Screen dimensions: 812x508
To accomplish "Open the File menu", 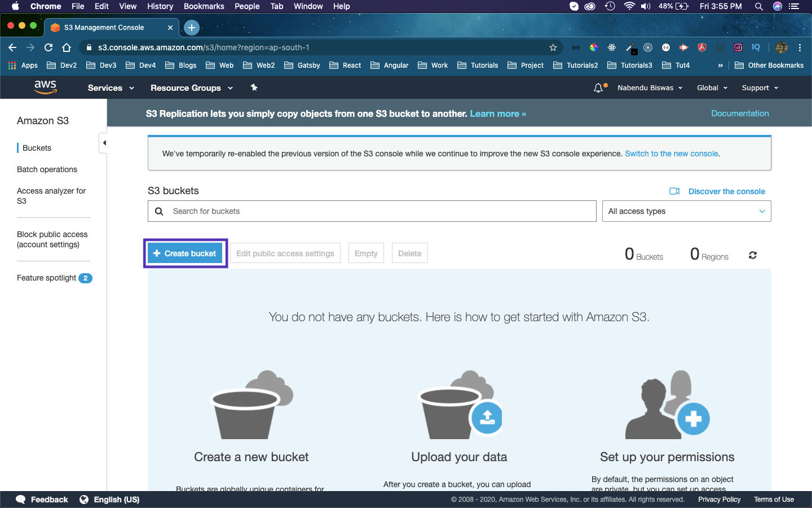I will 78,6.
